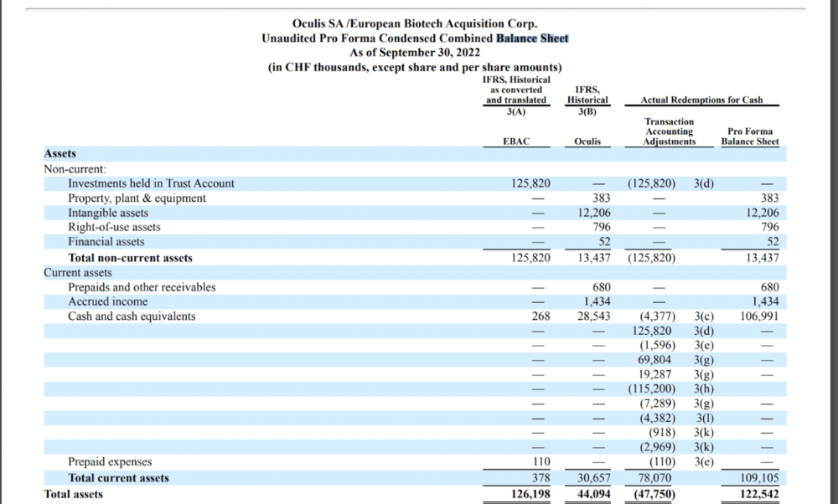Click adjustment (110) in Prepaid expenses row
This screenshot has height=504, width=838.
[x=662, y=462]
